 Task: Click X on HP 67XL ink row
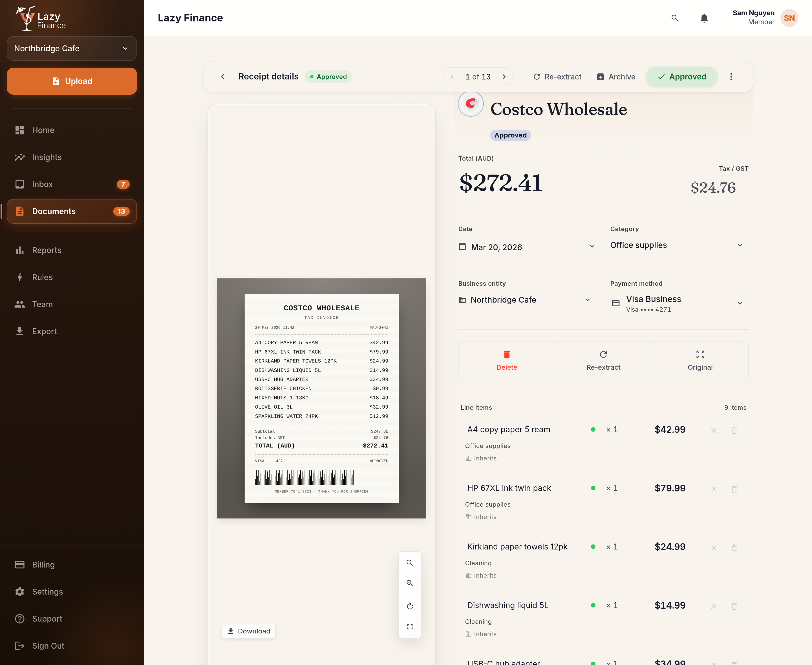[x=714, y=489]
